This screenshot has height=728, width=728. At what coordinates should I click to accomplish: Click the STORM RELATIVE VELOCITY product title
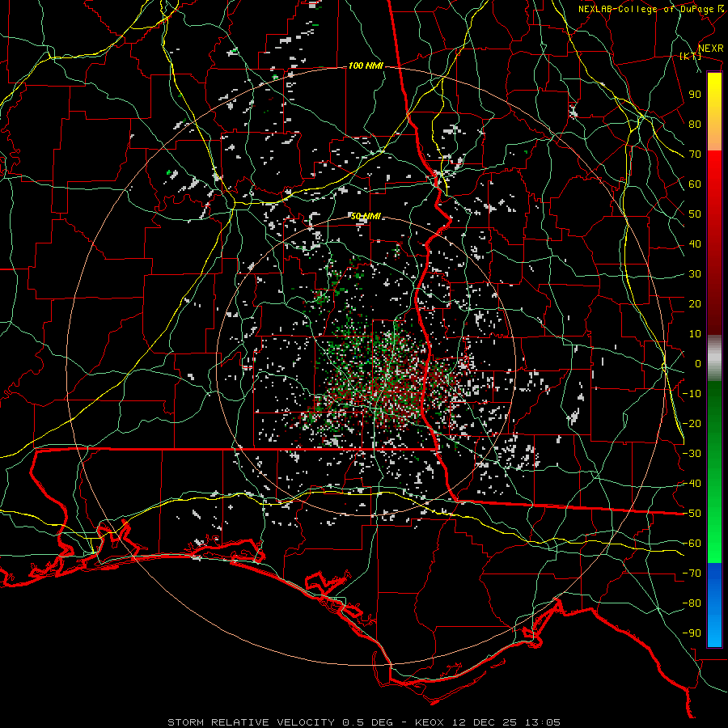pyautogui.click(x=251, y=722)
